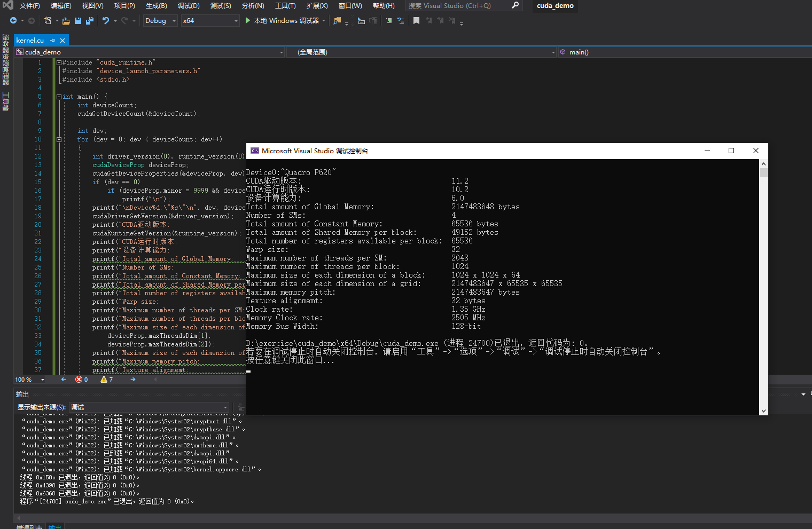This screenshot has height=529, width=812.
Task: Go to the previous issue arrow
Action: coord(64,380)
